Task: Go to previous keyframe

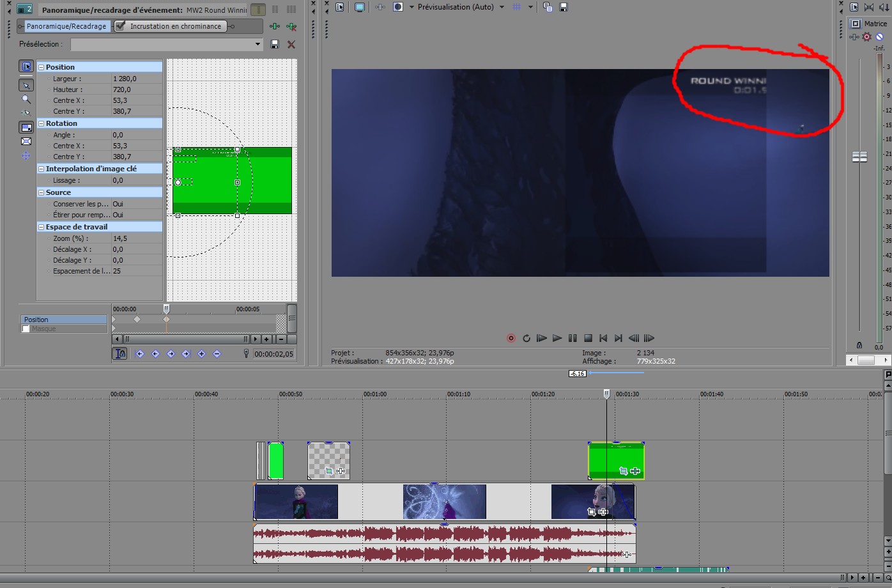Action: pyautogui.click(x=155, y=353)
